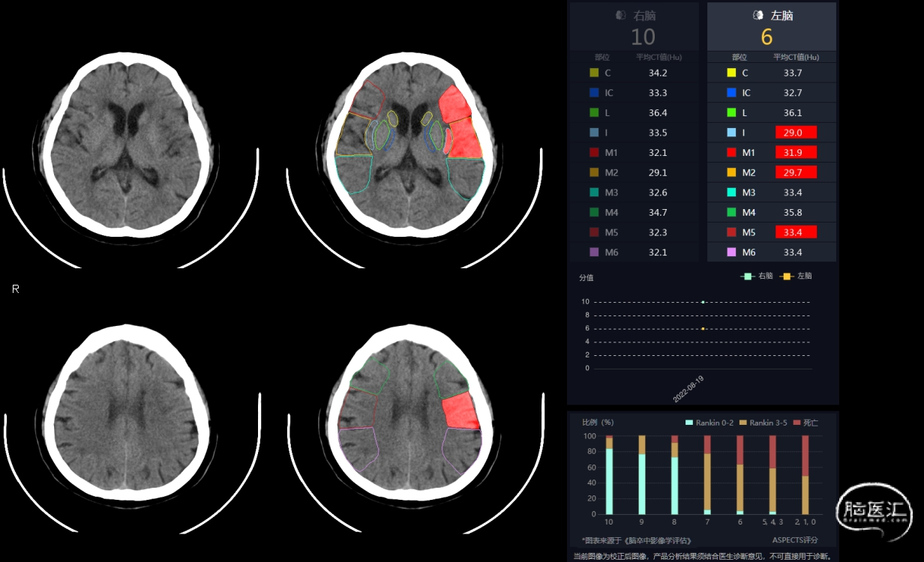Toggle 左脑 series in score chart legend
This screenshot has height=562, width=924.
click(x=796, y=276)
